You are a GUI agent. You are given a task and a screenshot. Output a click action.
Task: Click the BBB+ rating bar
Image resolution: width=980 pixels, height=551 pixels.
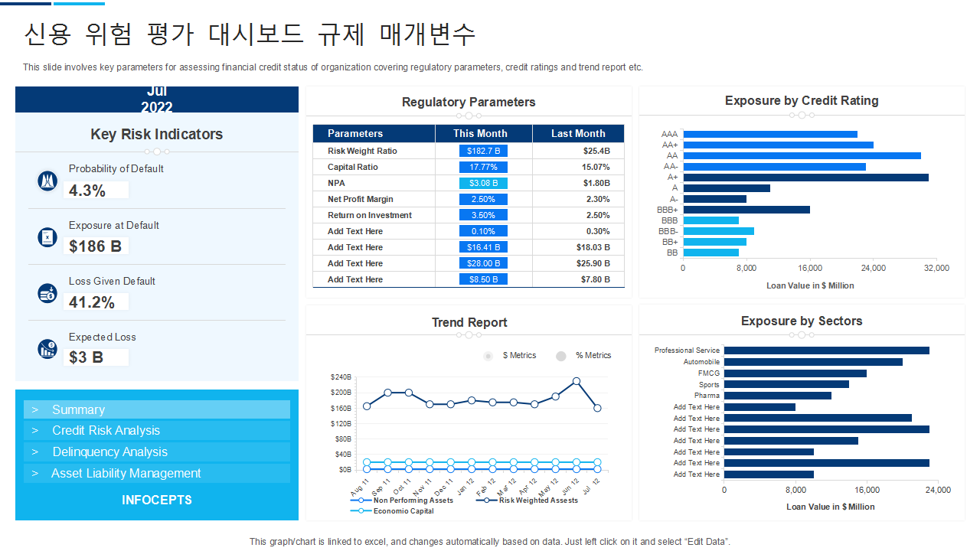tap(746, 210)
